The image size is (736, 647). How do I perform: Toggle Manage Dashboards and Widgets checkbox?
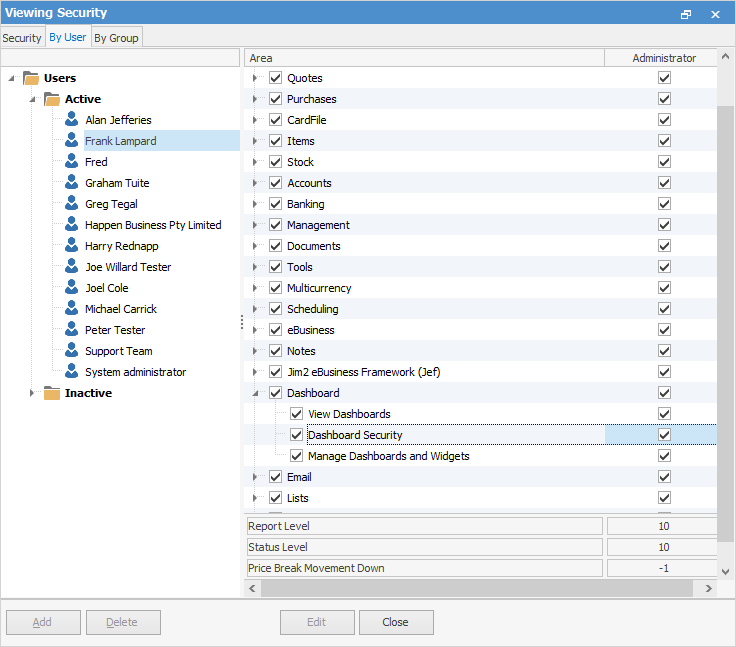point(296,456)
